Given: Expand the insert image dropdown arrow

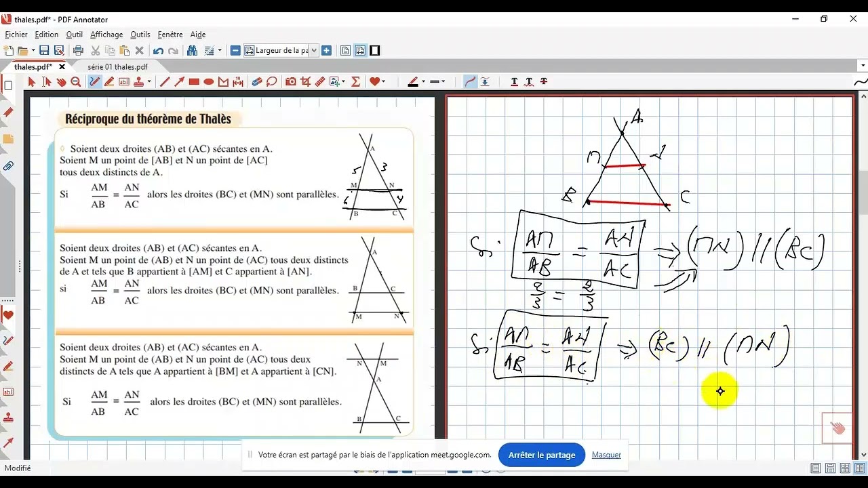Looking at the screenshot, I should [344, 82].
